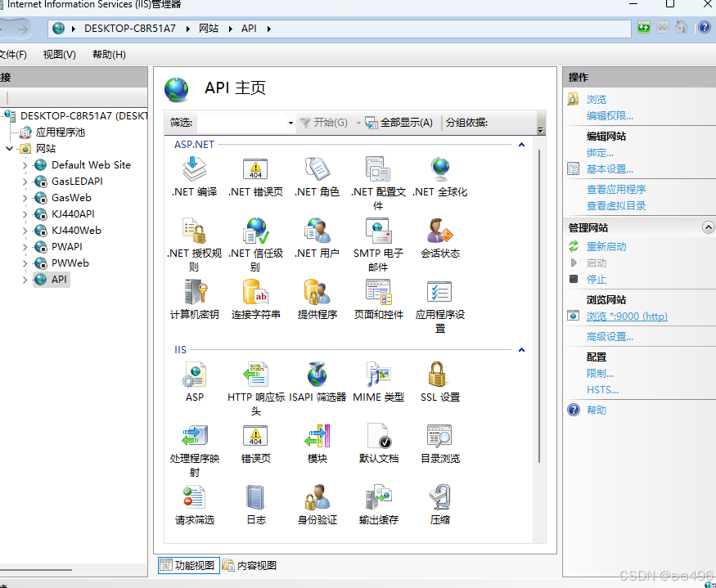Collapse the ASP.NET group section

point(521,145)
